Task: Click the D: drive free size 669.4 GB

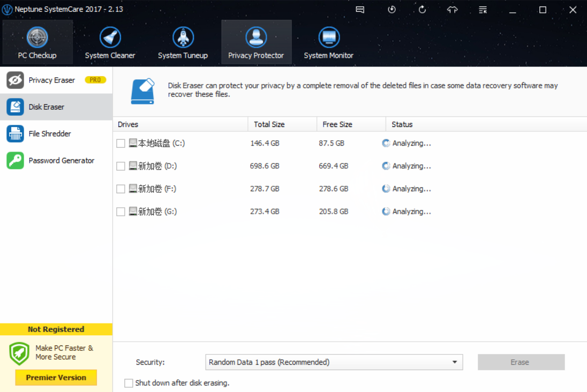Action: tap(334, 166)
